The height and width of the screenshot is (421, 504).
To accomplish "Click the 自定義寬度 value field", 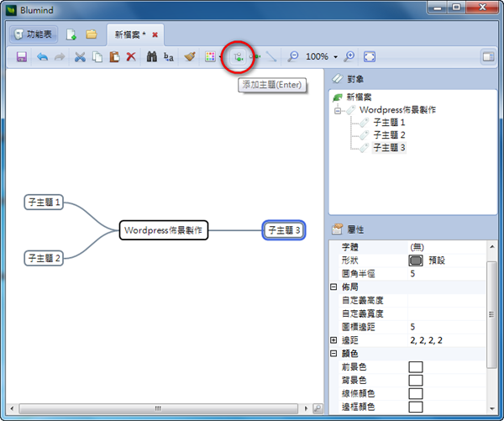I will (447, 313).
